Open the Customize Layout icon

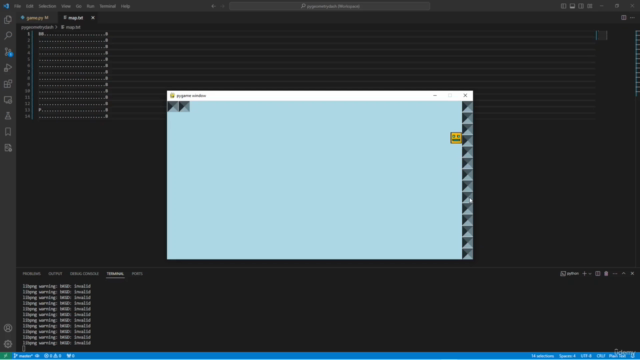point(590,6)
